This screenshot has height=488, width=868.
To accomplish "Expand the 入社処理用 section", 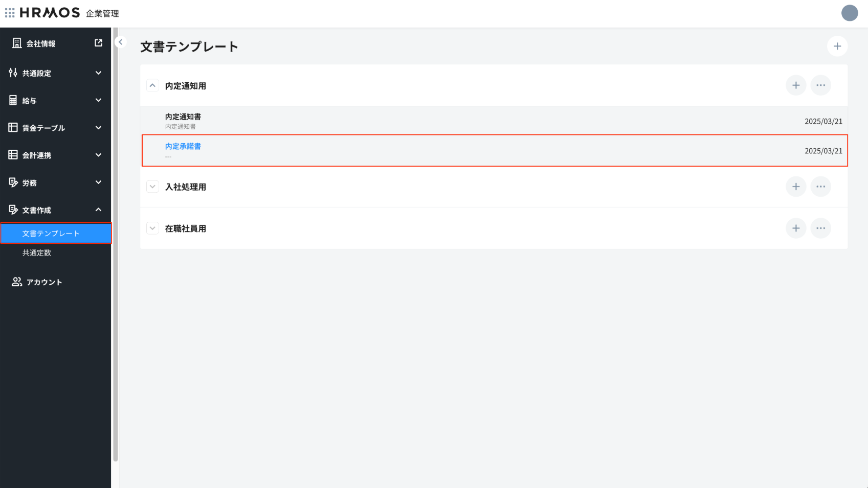I will (152, 187).
